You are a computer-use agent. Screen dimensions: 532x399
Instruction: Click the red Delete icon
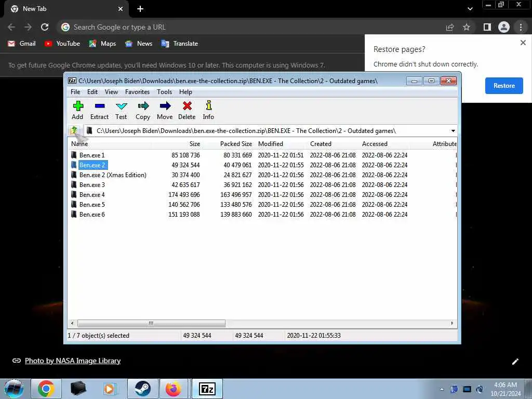pyautogui.click(x=187, y=110)
